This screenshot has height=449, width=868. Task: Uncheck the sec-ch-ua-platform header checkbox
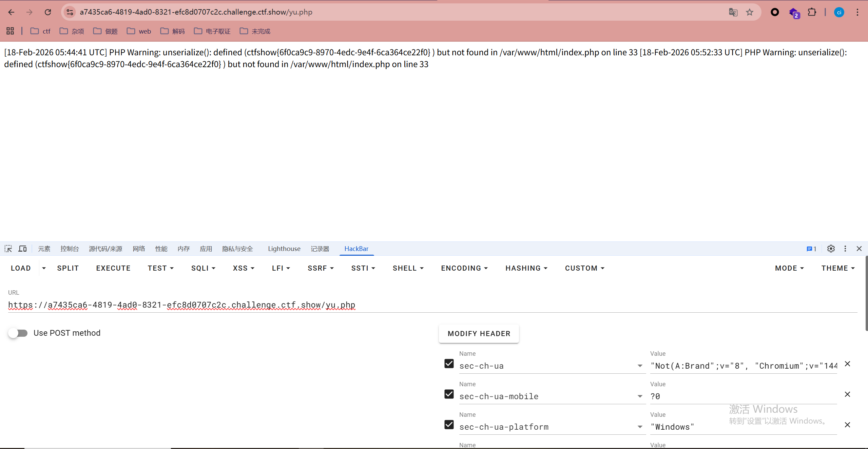click(449, 425)
